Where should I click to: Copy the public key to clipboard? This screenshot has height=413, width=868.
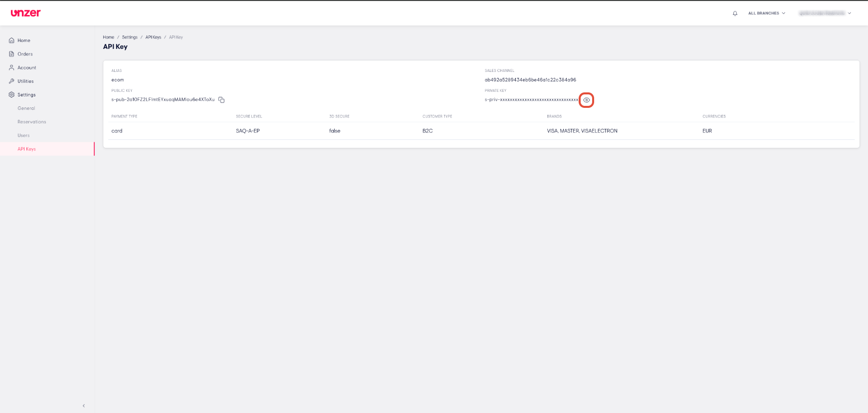pyautogui.click(x=221, y=100)
